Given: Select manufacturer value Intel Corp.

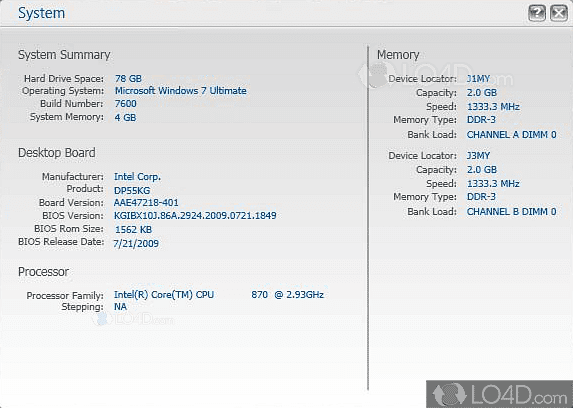Looking at the screenshot, I should (137, 177).
